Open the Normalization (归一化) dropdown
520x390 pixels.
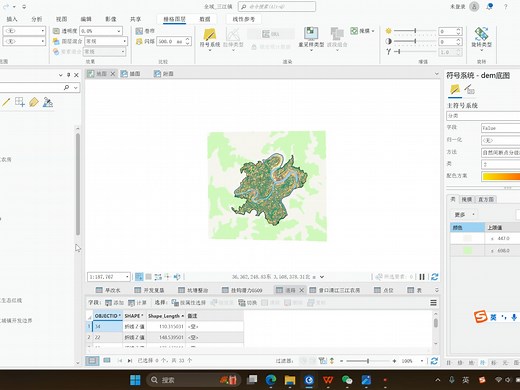(x=500, y=140)
